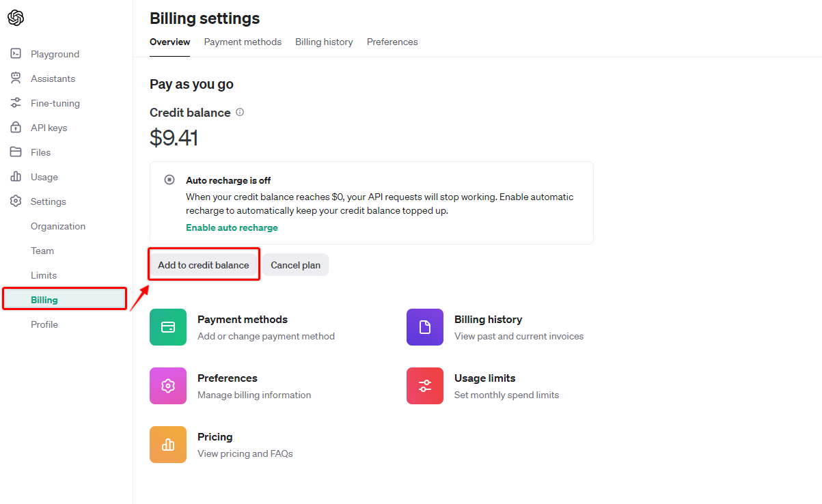
Task: Click the Auto recharge off radio indicator
Action: click(x=169, y=180)
